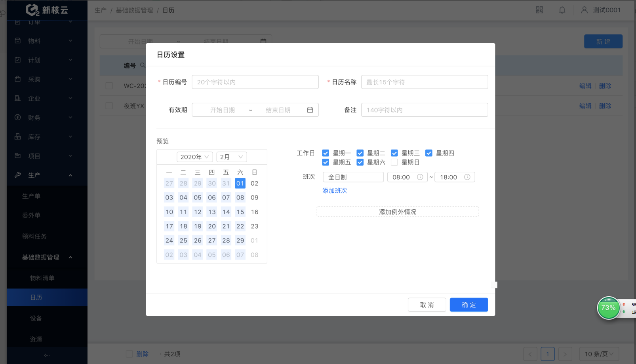This screenshot has height=364, width=636.
Task: Click the 日历编号 input field
Action: pyautogui.click(x=255, y=82)
